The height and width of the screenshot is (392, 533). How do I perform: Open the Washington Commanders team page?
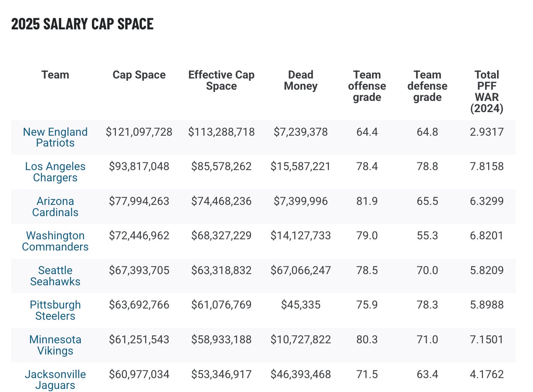(55, 241)
